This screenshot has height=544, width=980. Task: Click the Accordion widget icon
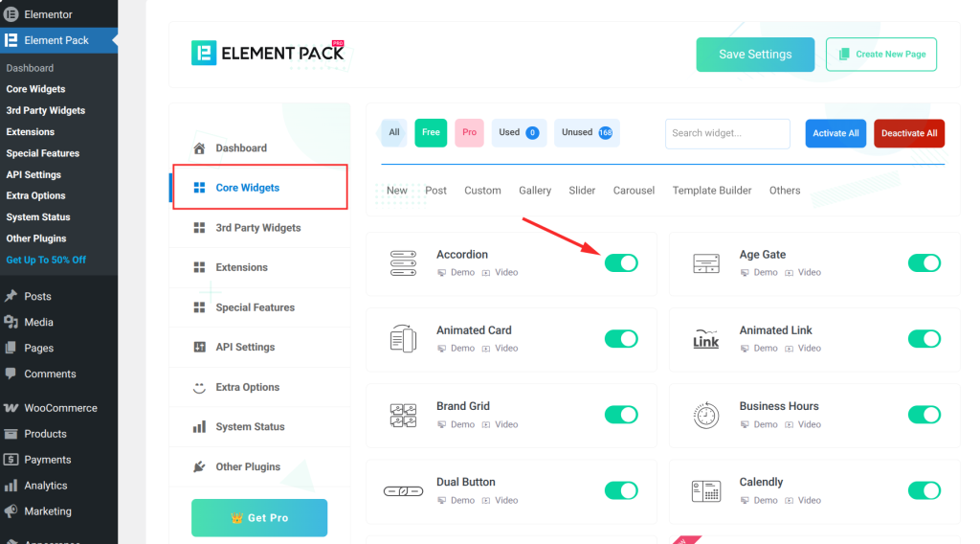[403, 263]
